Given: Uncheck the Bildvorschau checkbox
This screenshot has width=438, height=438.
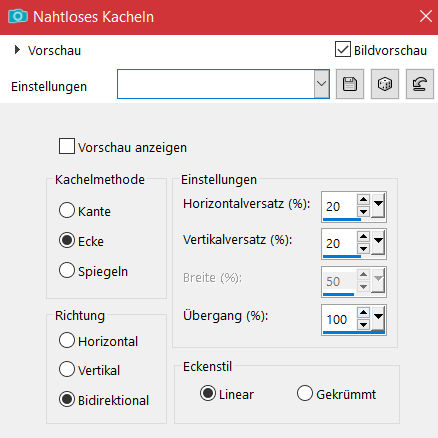Looking at the screenshot, I should coord(343,49).
